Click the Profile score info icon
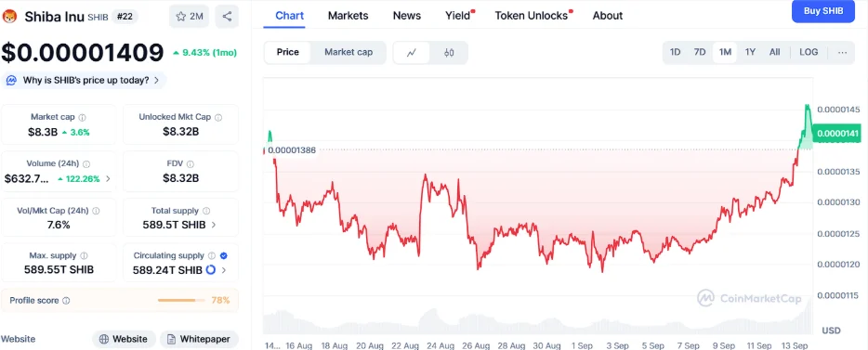The height and width of the screenshot is (350, 868). [66, 301]
